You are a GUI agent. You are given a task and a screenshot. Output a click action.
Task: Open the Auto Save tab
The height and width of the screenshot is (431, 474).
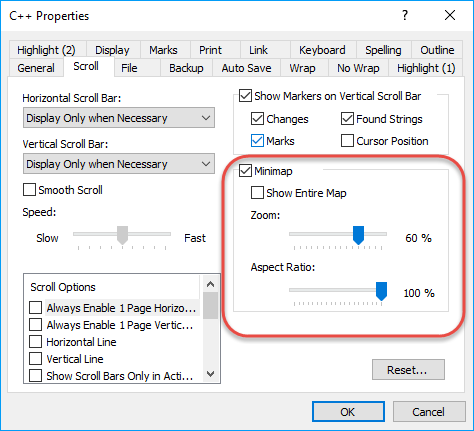pos(246,68)
